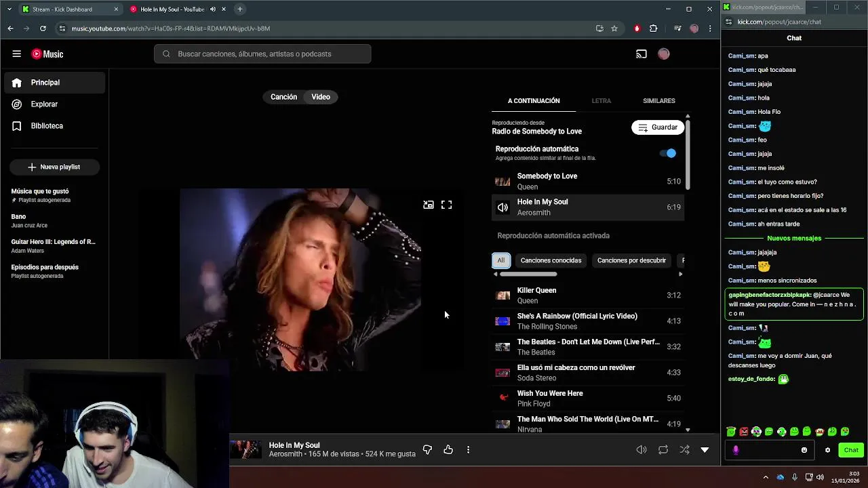Open Guitar Hero III playlist

pyautogui.click(x=54, y=246)
